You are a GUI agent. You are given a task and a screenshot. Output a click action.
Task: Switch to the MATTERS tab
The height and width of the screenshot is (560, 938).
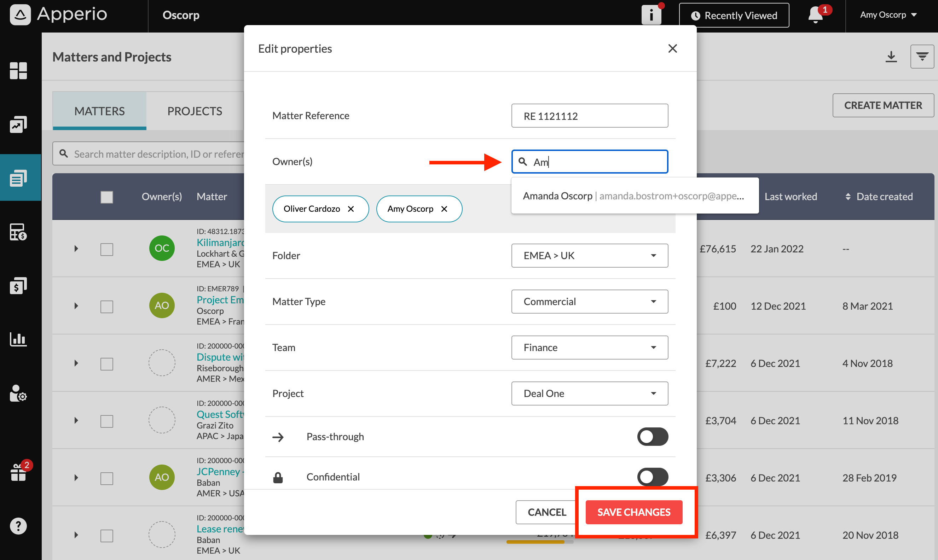pos(99,111)
